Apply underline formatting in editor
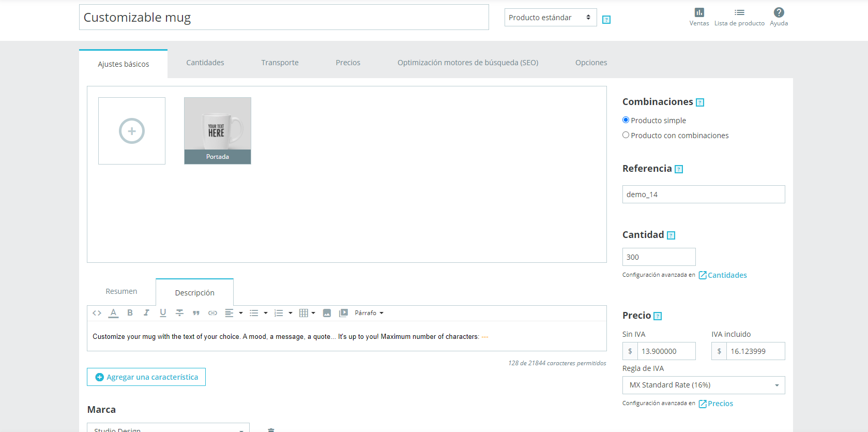 (163, 313)
